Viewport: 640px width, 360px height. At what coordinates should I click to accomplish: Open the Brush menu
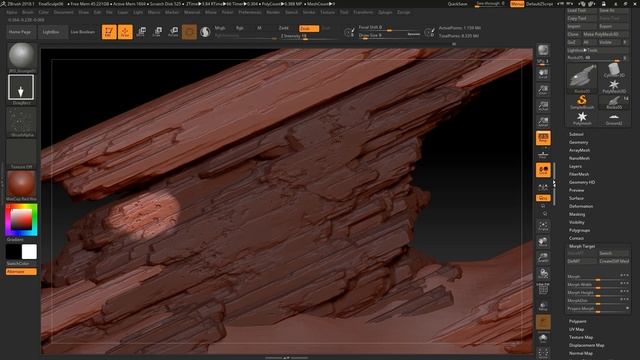(x=28, y=12)
